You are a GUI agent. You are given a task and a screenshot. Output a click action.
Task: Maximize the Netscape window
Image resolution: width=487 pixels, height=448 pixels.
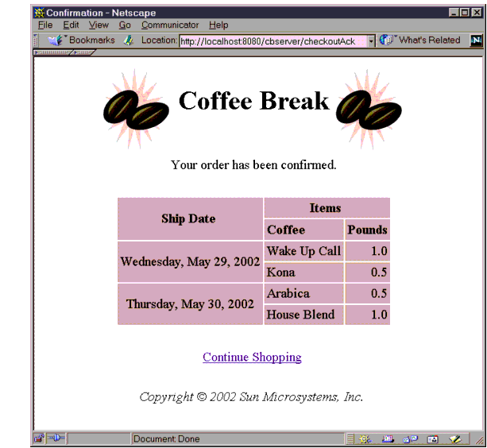[x=465, y=13]
